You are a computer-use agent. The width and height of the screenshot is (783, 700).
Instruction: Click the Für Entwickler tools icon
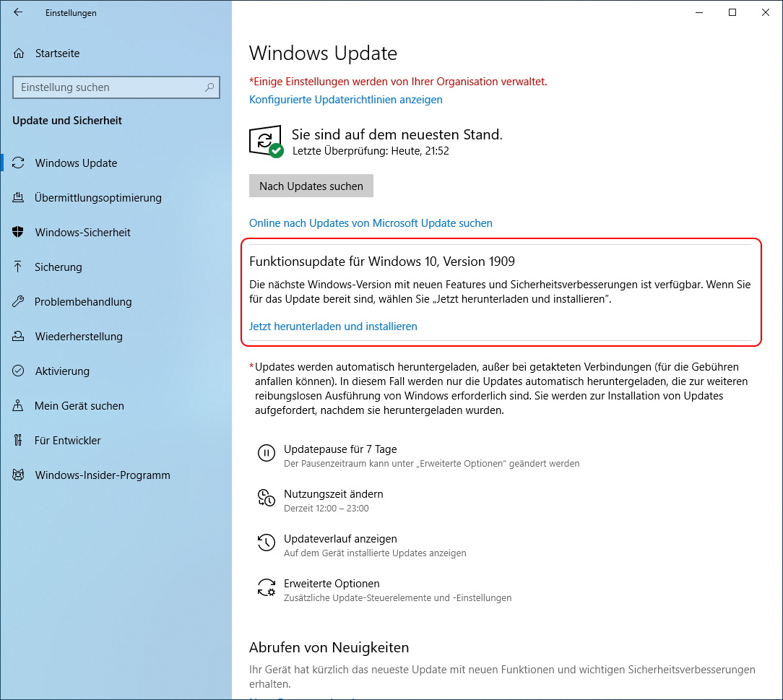point(18,441)
